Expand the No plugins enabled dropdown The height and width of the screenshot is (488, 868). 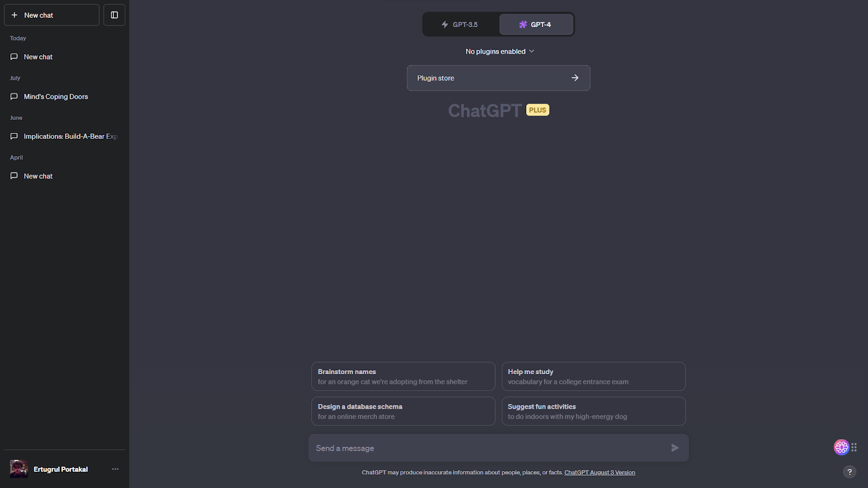point(500,52)
